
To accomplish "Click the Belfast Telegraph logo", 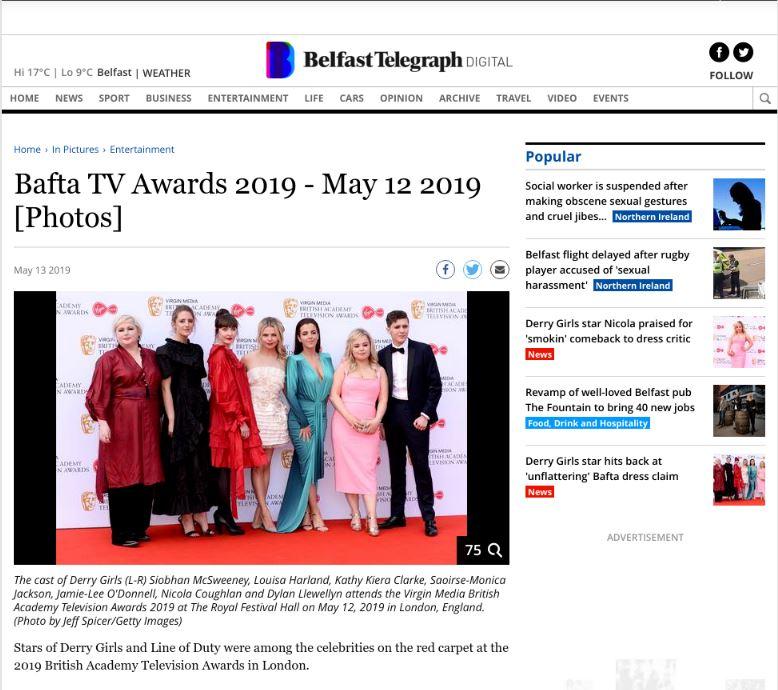I will coord(388,60).
